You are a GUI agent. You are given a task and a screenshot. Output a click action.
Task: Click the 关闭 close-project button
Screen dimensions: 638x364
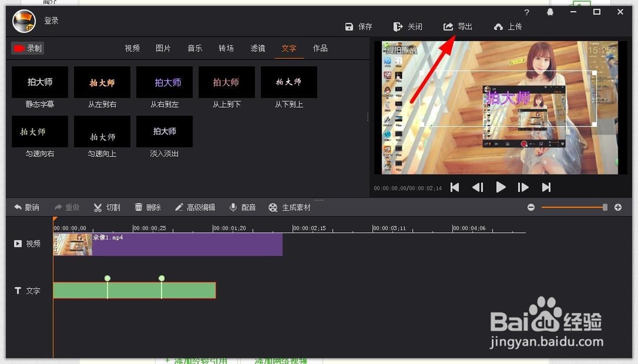pyautogui.click(x=408, y=27)
